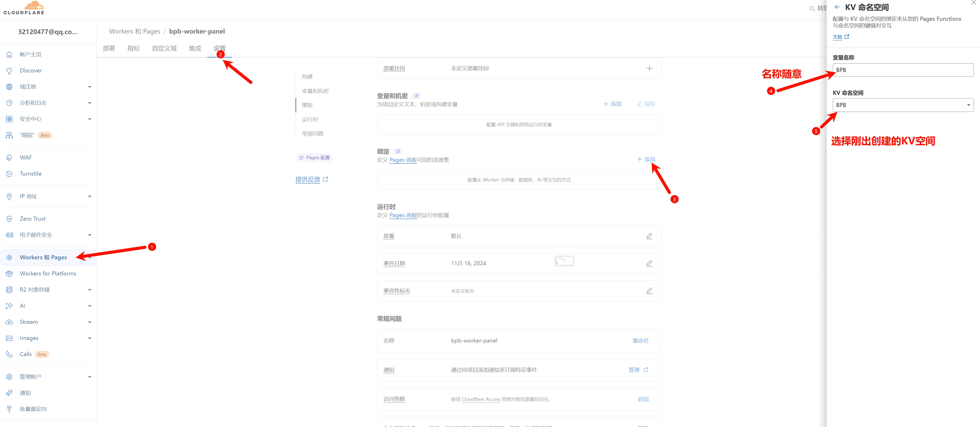Screen dimensions: 980x427
Task: Click the 批量重定向 funnel icon
Action: click(x=9, y=409)
